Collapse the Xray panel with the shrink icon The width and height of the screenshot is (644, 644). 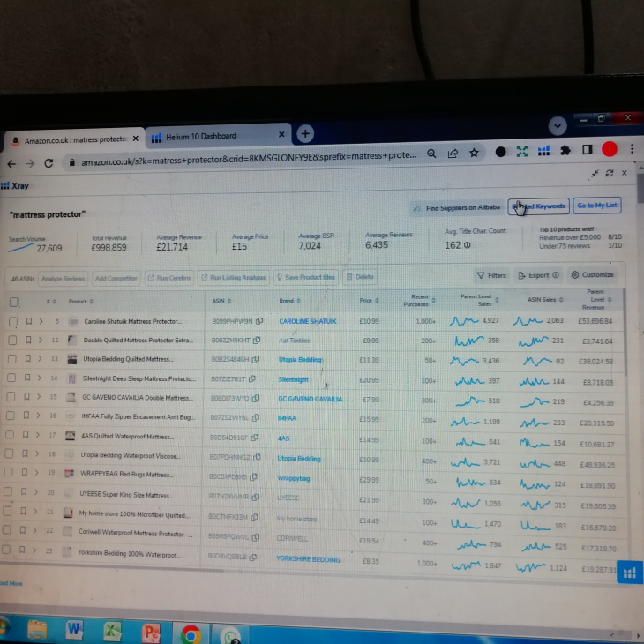click(x=595, y=174)
